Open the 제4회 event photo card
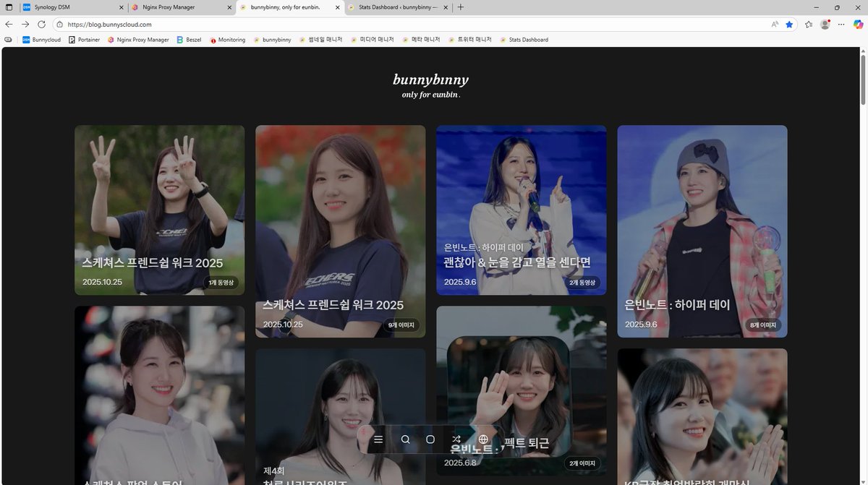The height and width of the screenshot is (485, 868). pyautogui.click(x=340, y=416)
